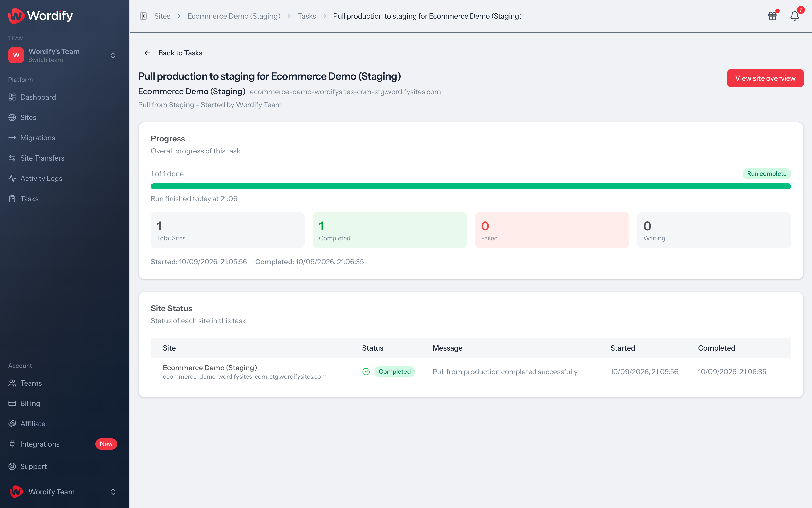Click the Integrations plug icon
Screen dimensions: 812x508
click(x=12, y=444)
